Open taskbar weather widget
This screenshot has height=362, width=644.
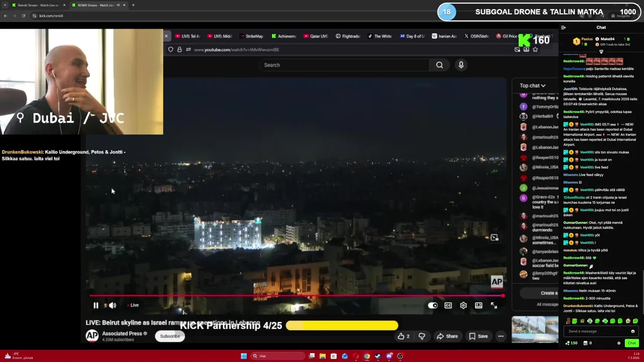point(19,356)
